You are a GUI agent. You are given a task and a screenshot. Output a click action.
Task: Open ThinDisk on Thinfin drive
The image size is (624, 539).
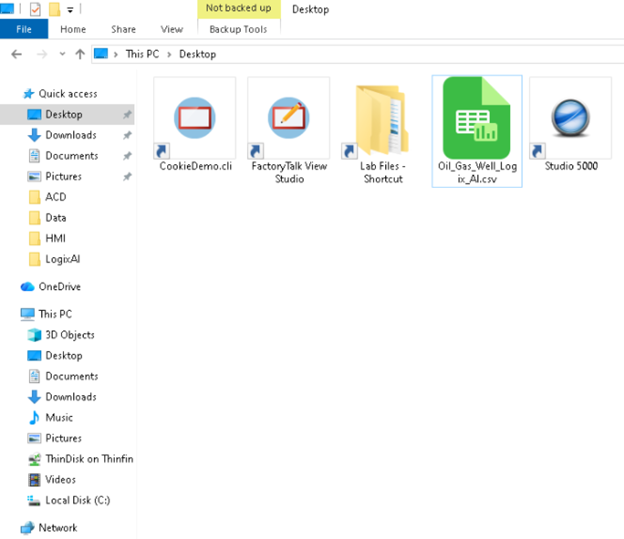tap(89, 459)
